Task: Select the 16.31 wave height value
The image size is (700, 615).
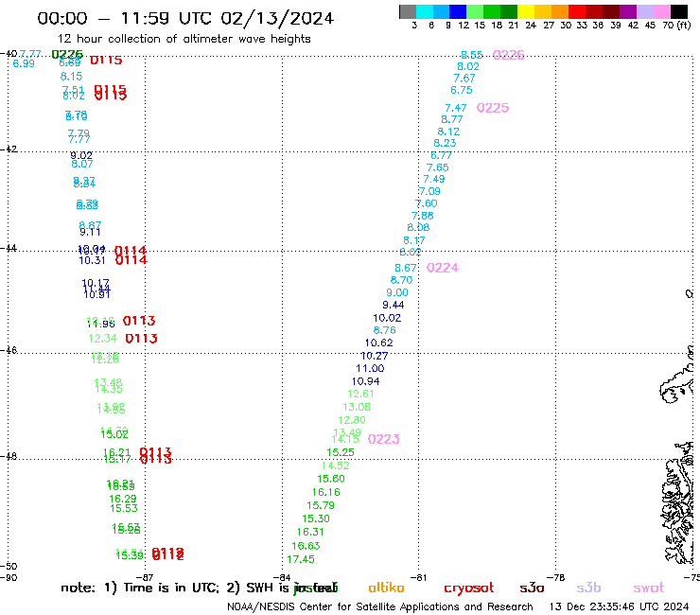Action: [x=310, y=532]
